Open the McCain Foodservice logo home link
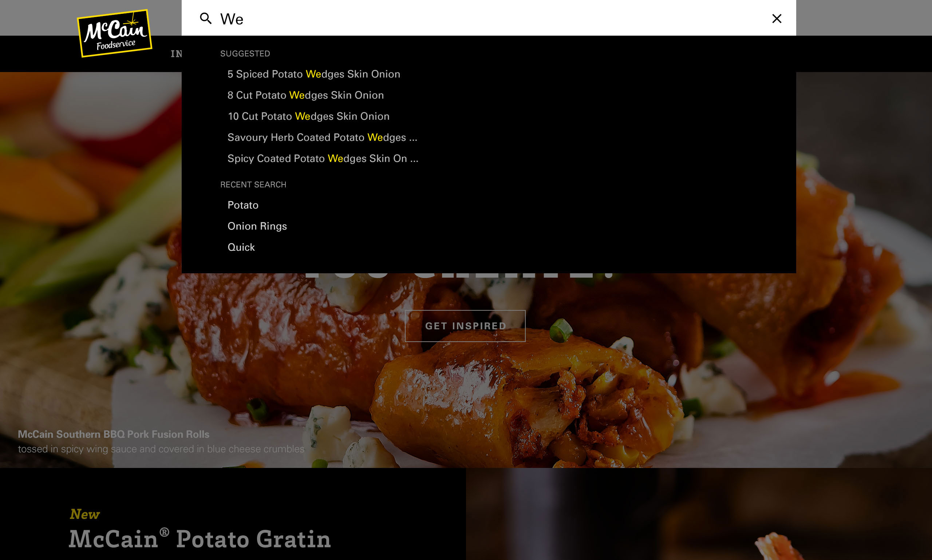932x560 pixels. [x=114, y=33]
